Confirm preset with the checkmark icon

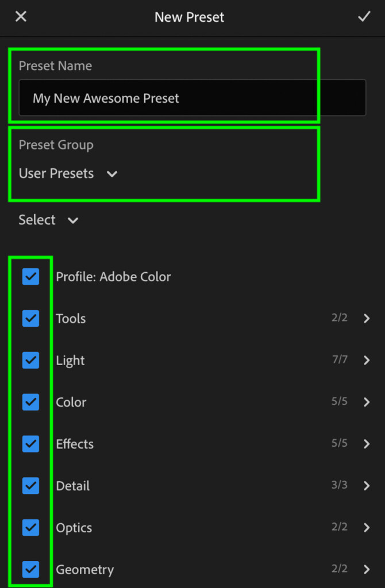364,17
